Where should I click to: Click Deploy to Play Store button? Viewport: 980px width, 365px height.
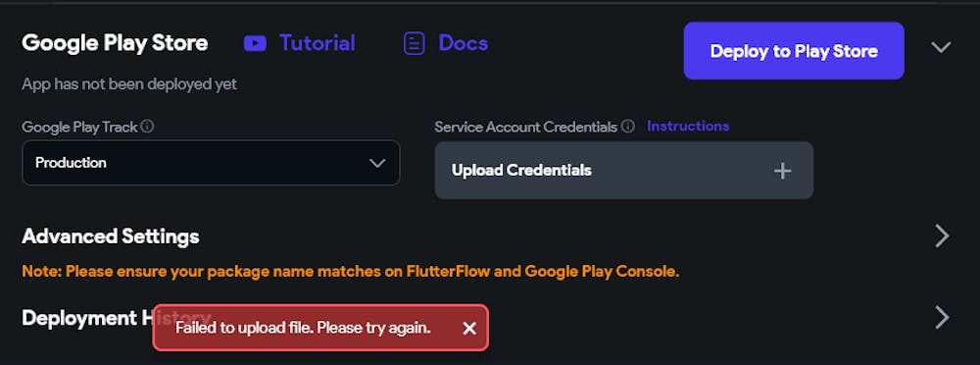[794, 51]
